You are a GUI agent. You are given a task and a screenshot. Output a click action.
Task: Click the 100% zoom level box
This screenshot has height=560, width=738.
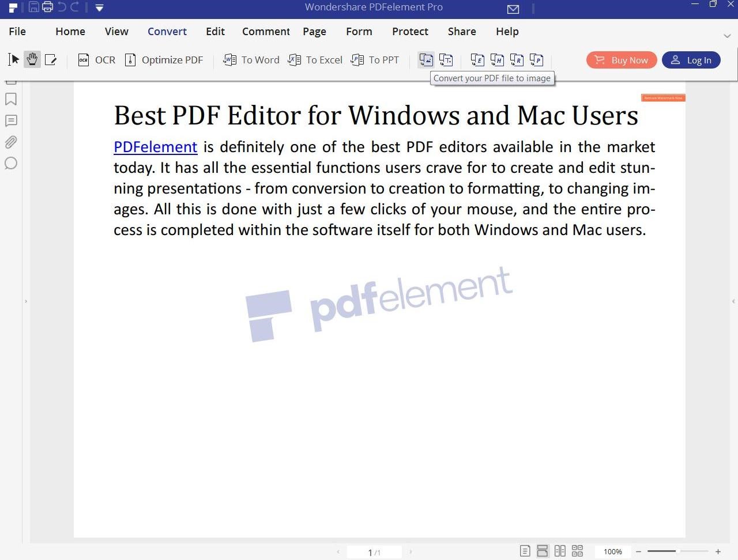tap(613, 552)
